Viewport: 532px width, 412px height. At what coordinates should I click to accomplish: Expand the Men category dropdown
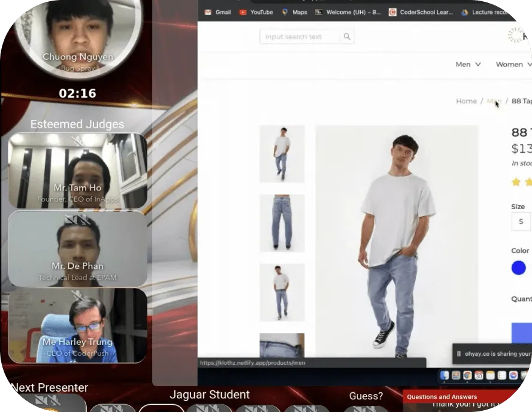(x=468, y=64)
